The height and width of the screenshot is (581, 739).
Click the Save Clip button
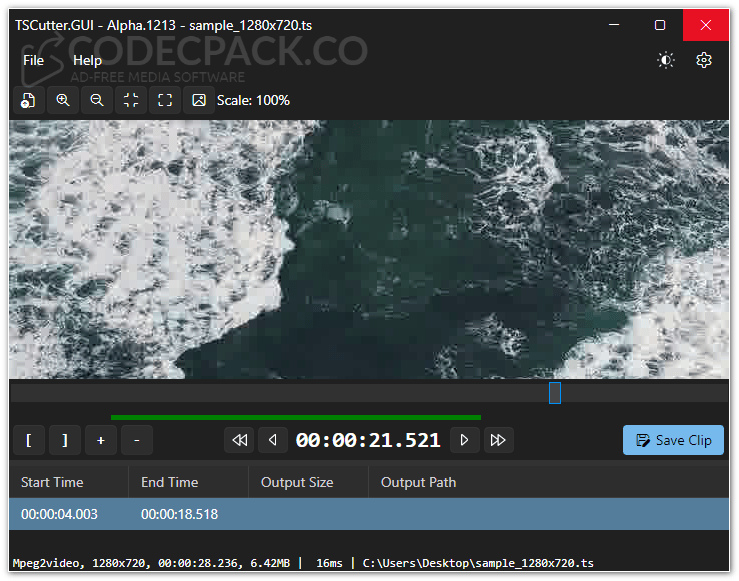pyautogui.click(x=673, y=440)
